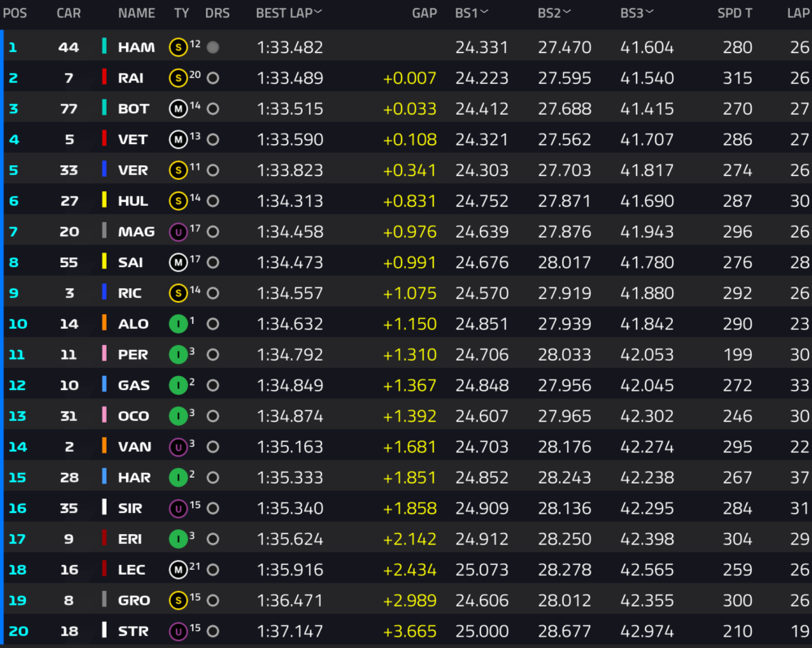Click HAM's soft tyre icon
Screen dimensions: 812x648
(178, 47)
